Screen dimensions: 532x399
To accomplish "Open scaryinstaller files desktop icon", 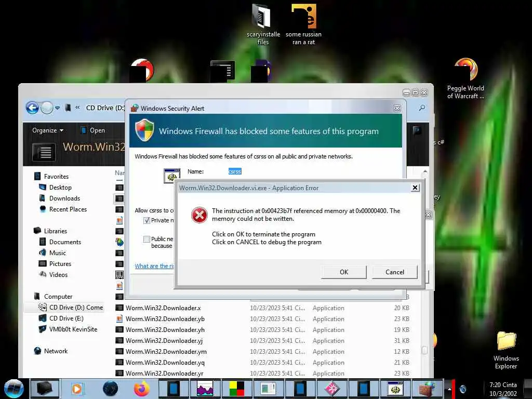I will point(263,24).
